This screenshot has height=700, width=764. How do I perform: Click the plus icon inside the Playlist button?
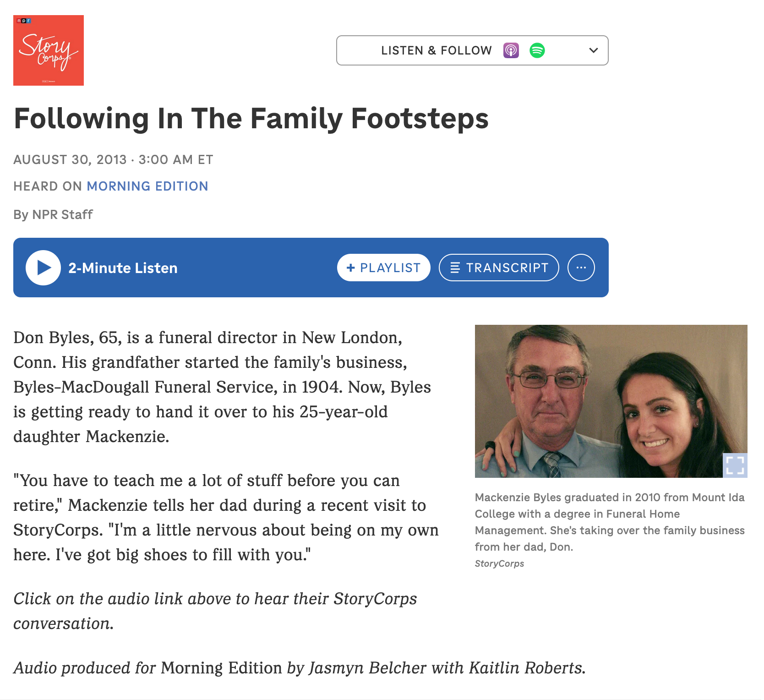tap(351, 268)
